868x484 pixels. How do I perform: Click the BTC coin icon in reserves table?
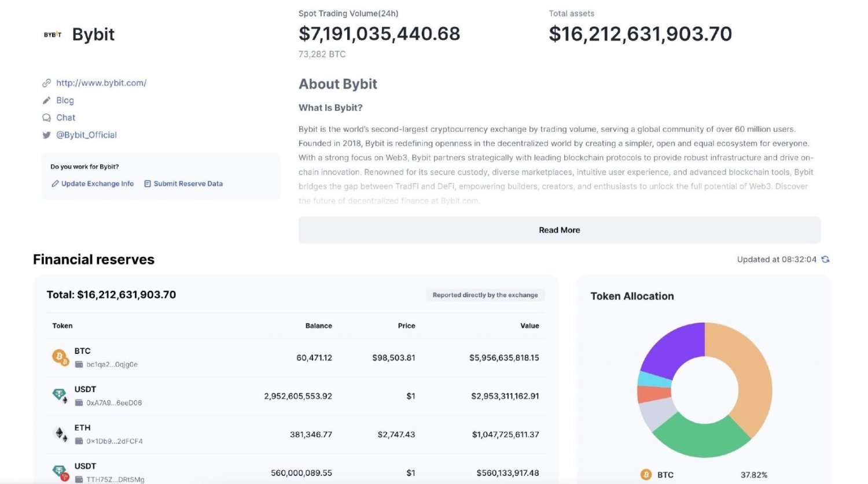click(x=60, y=357)
